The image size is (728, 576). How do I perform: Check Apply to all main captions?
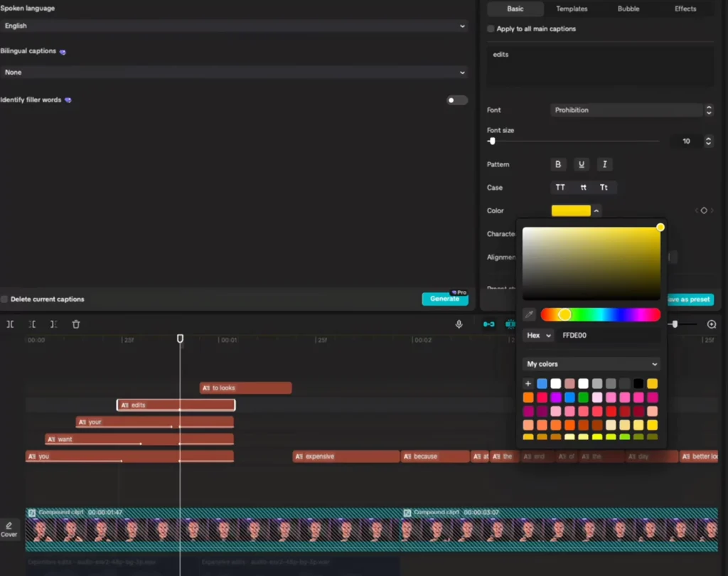[491, 29]
